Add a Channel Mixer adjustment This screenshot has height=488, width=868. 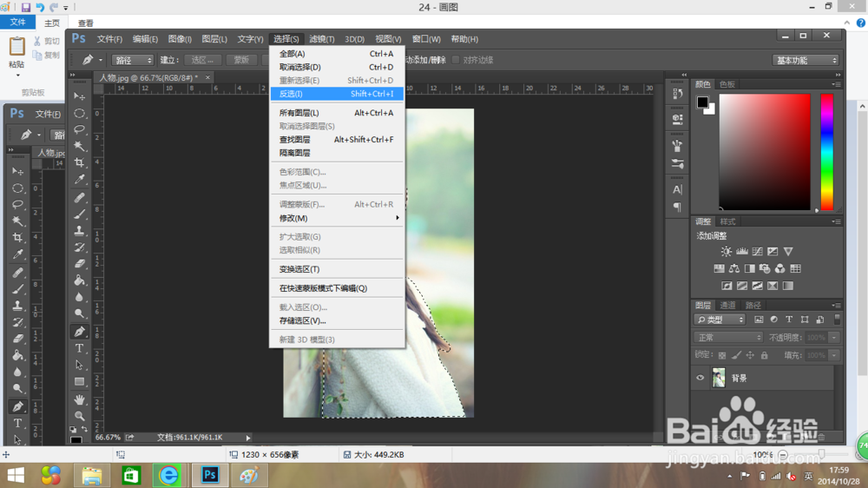click(780, 268)
